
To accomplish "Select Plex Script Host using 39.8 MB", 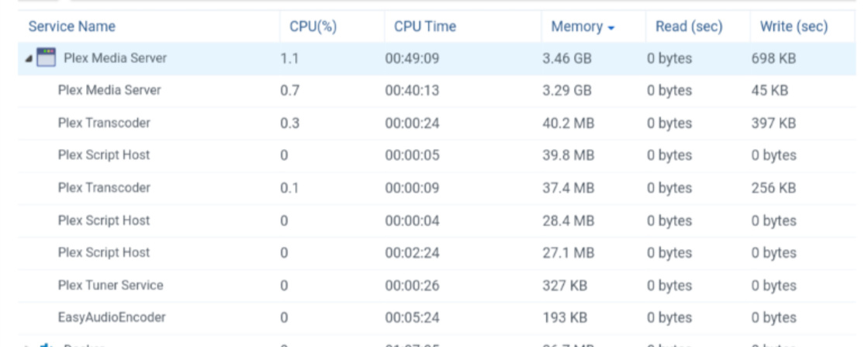I will pos(104,154).
